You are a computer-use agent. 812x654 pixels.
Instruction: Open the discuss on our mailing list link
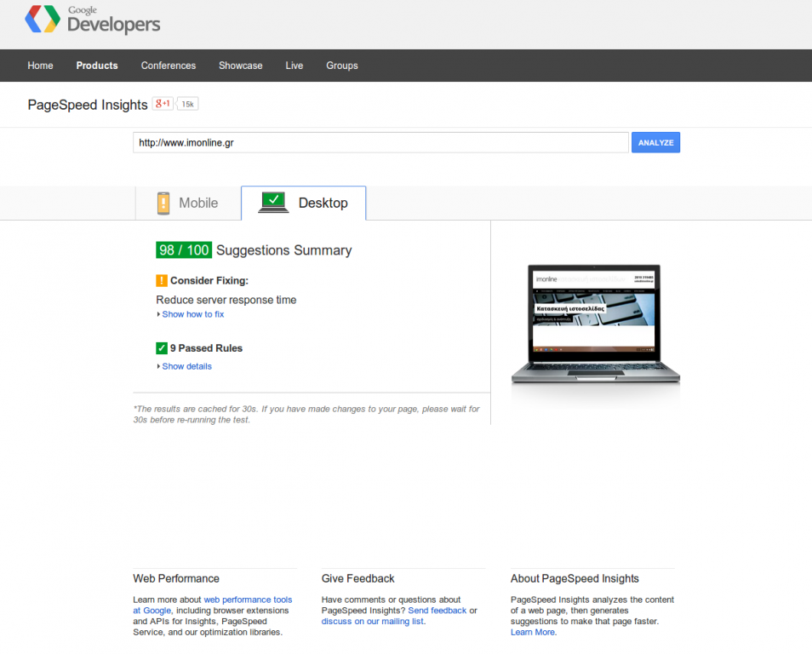(372, 622)
